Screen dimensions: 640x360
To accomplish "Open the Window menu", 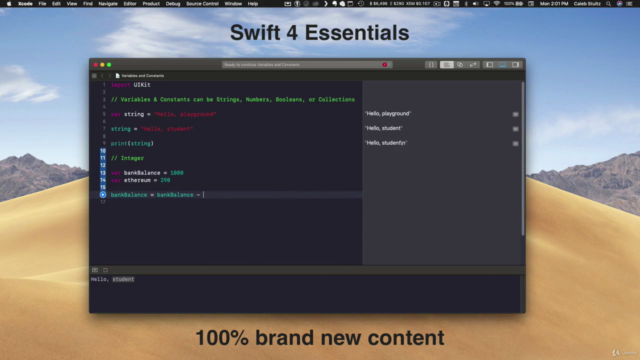I will tap(233, 4).
